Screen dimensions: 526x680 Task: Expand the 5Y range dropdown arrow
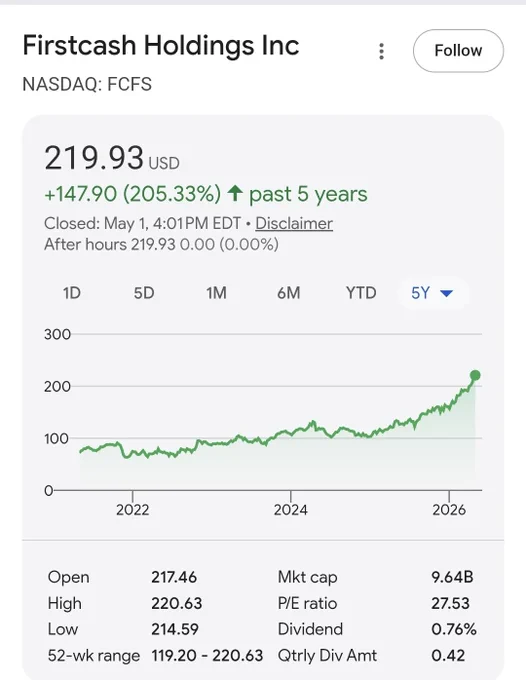coord(446,294)
